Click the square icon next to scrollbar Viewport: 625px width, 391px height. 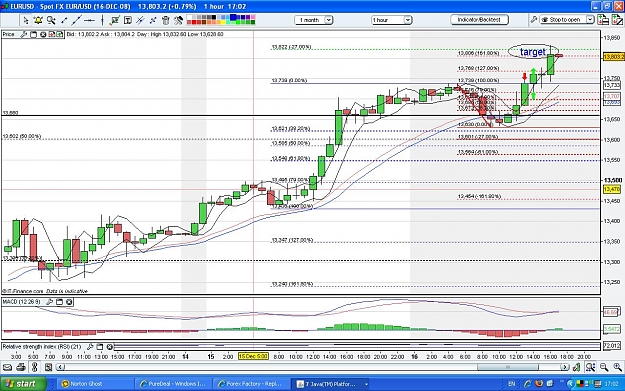[x=48, y=367]
